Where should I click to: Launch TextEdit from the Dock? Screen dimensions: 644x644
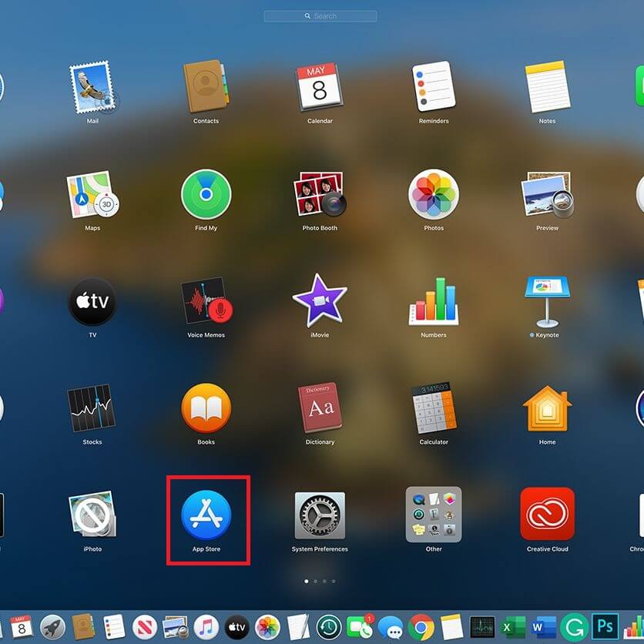[298, 627]
